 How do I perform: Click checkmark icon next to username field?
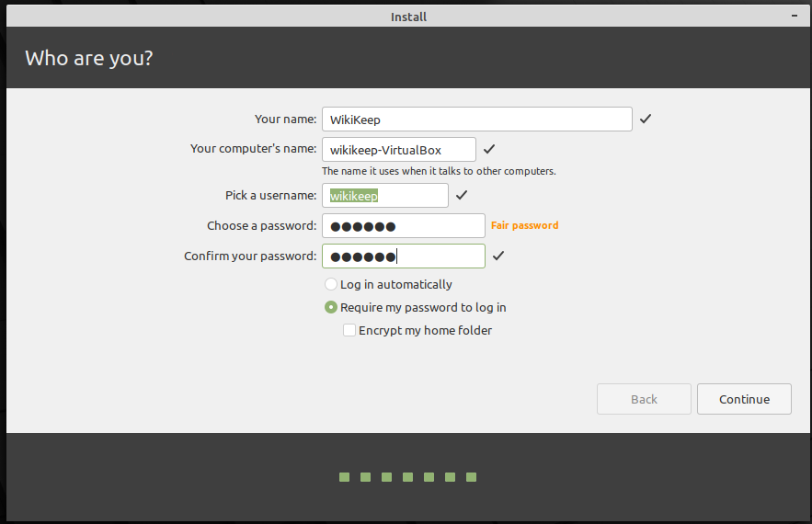point(462,195)
